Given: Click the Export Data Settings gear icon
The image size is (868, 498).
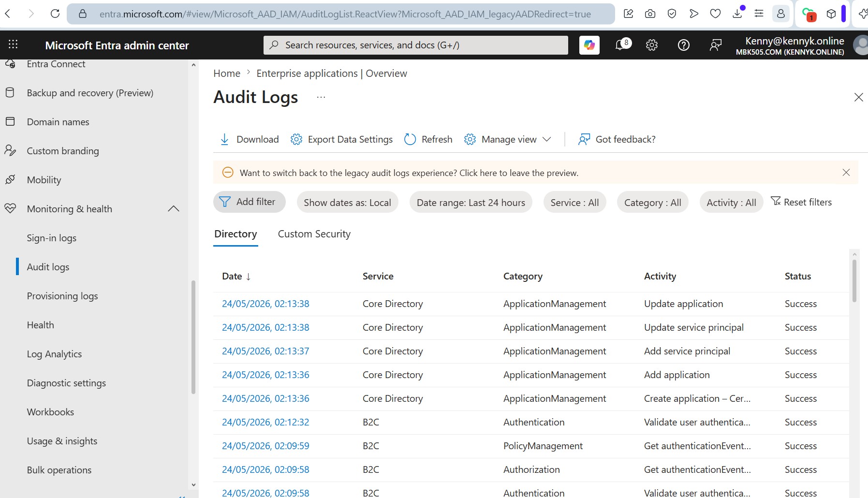Looking at the screenshot, I should [x=296, y=139].
